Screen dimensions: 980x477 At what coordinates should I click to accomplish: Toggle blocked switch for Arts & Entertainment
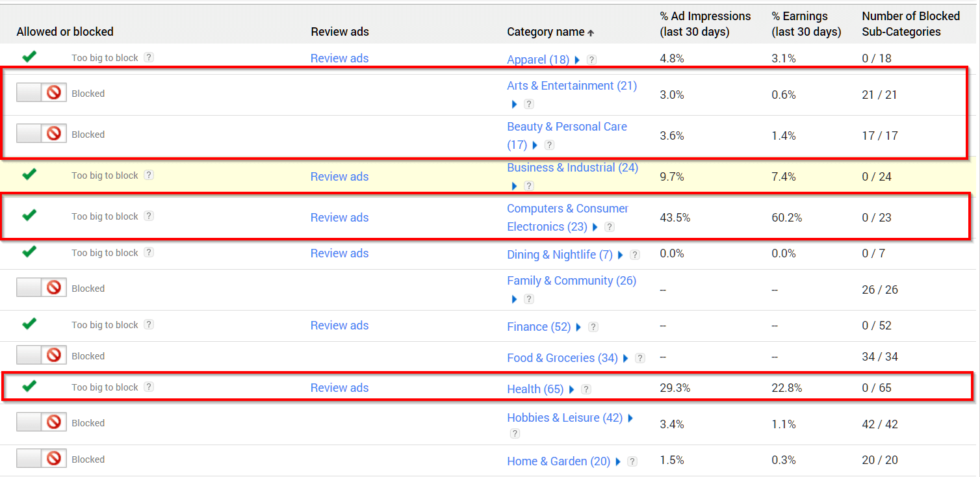pos(42,93)
